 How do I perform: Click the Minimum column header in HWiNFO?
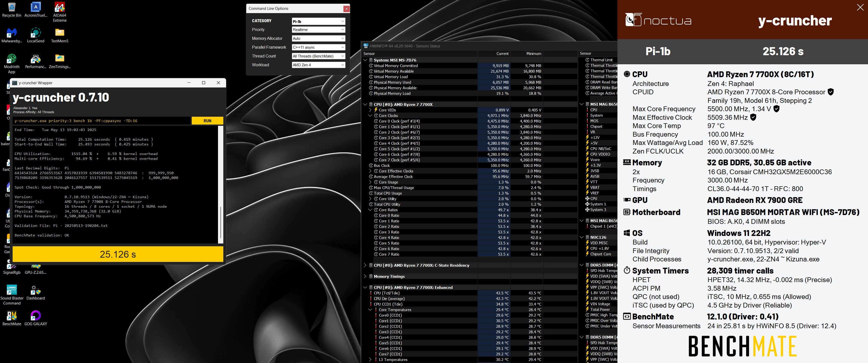click(527, 53)
